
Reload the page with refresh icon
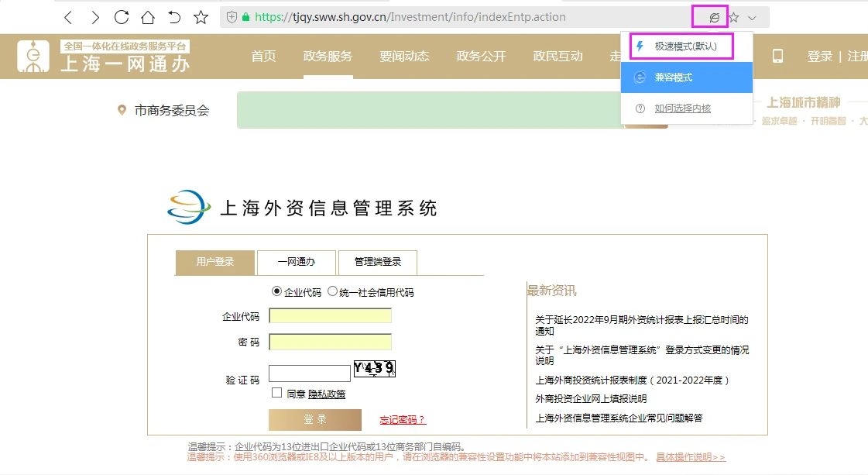tap(122, 17)
